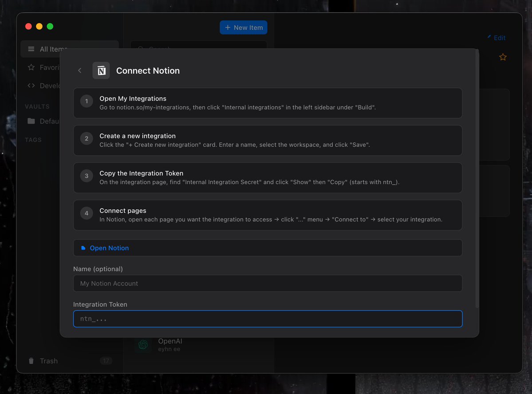The image size is (532, 394).
Task: Select All Items in sidebar
Action: coord(70,49)
